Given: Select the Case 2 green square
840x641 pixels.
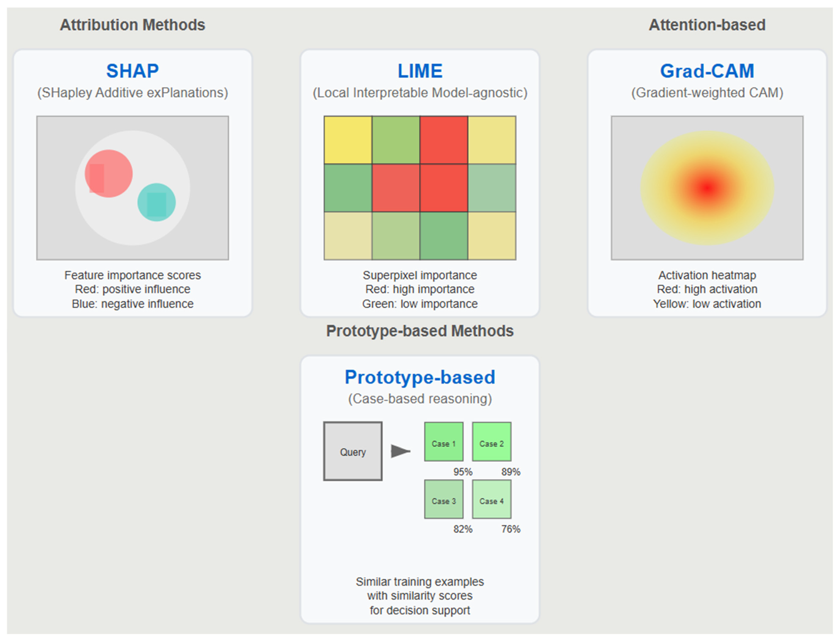Looking at the screenshot, I should coord(492,442).
